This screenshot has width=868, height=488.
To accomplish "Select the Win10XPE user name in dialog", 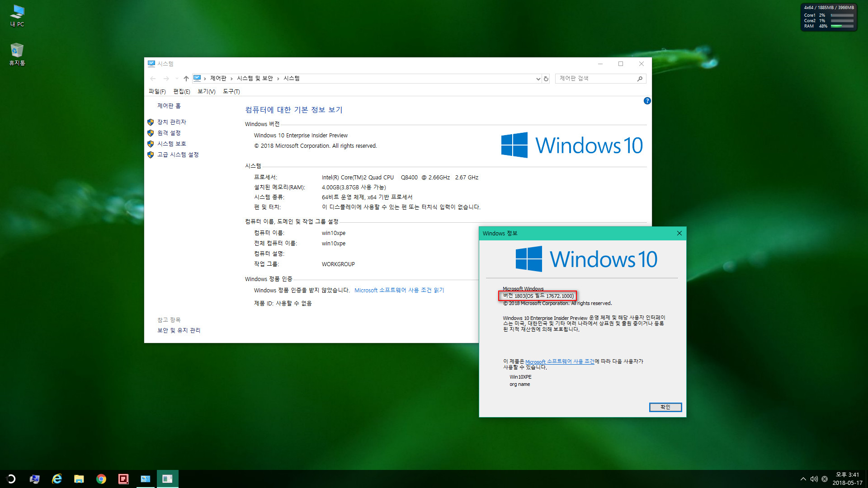I will [x=520, y=377].
